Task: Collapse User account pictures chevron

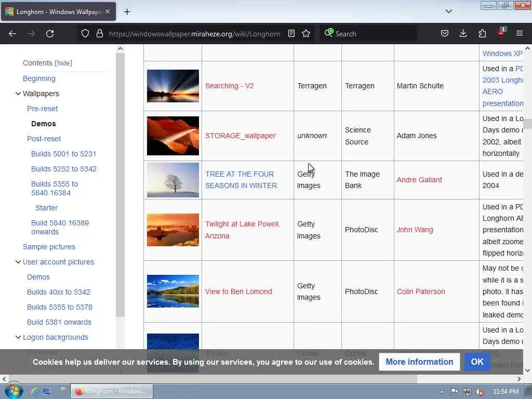Action: pyautogui.click(x=18, y=262)
